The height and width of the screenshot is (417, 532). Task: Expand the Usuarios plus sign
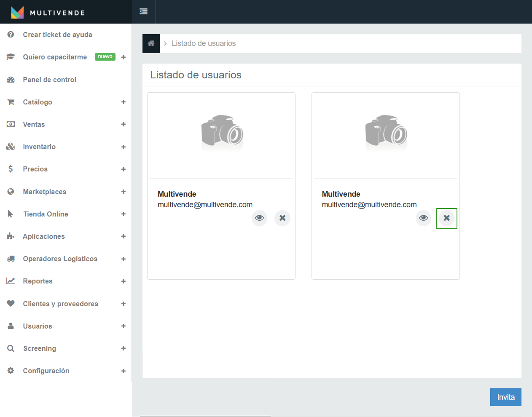pos(124,326)
